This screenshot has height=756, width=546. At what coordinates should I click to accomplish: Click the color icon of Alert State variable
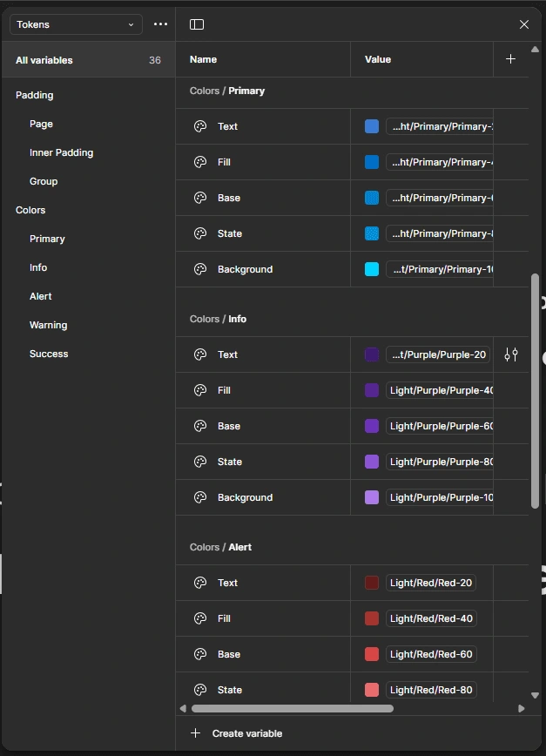[x=200, y=690]
